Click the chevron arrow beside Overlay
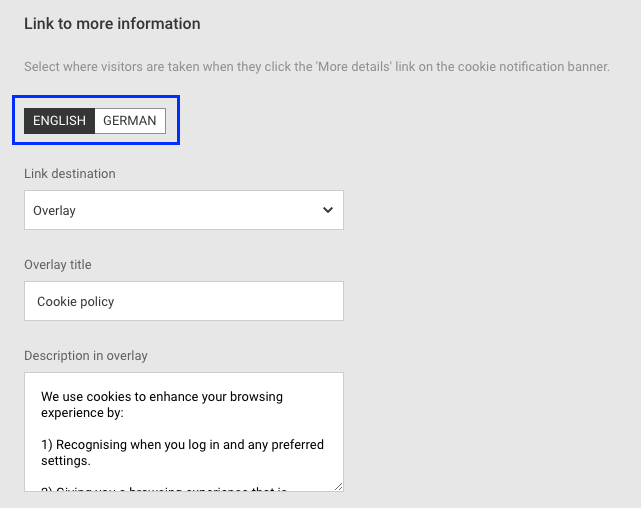 [328, 210]
